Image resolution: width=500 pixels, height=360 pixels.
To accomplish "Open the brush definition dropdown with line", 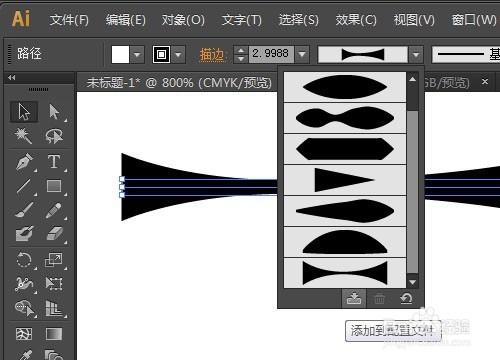I will 466,54.
